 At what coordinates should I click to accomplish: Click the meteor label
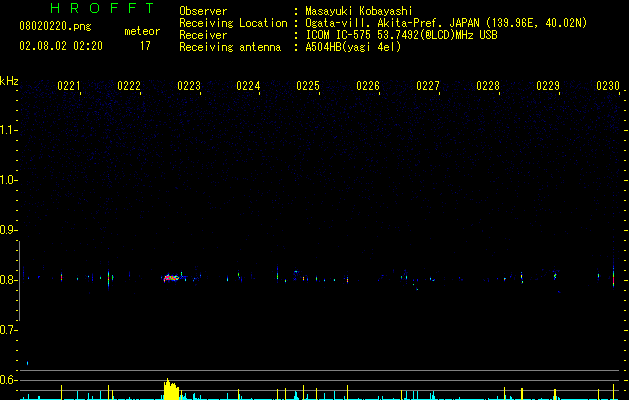click(142, 31)
